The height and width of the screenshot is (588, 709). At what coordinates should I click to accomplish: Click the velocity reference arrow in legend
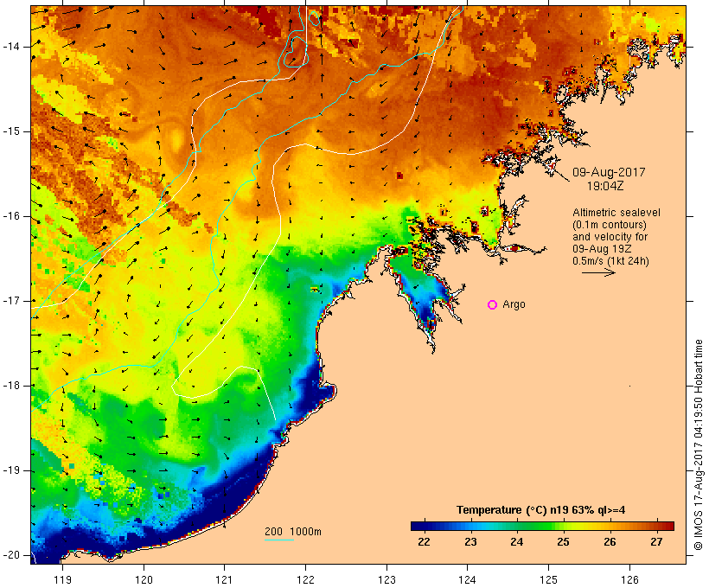point(598,272)
